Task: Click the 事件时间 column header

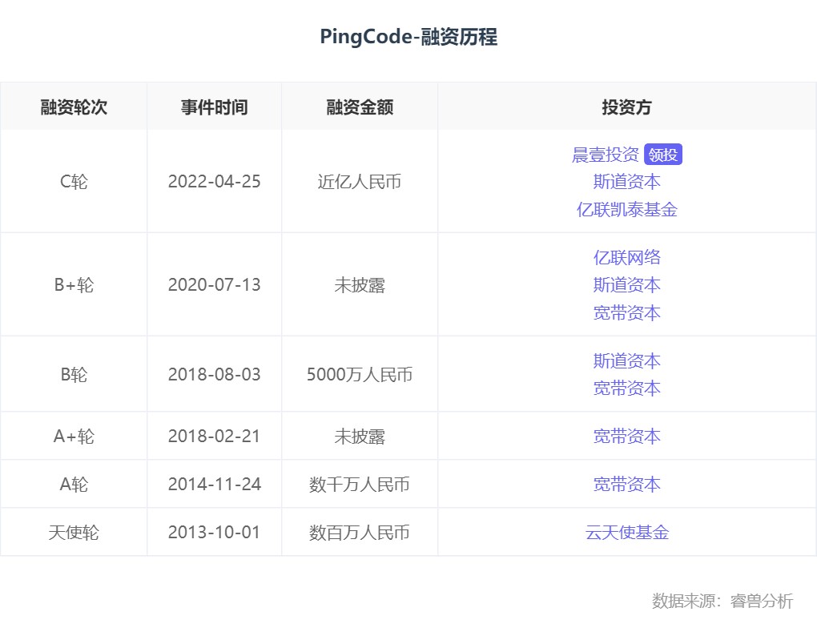Action: coord(214,107)
